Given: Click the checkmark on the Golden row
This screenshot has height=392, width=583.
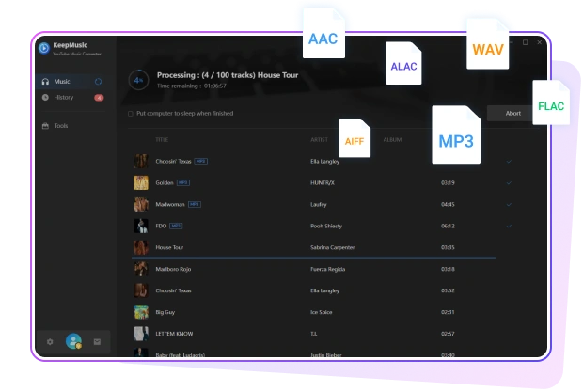Looking at the screenshot, I should [509, 182].
